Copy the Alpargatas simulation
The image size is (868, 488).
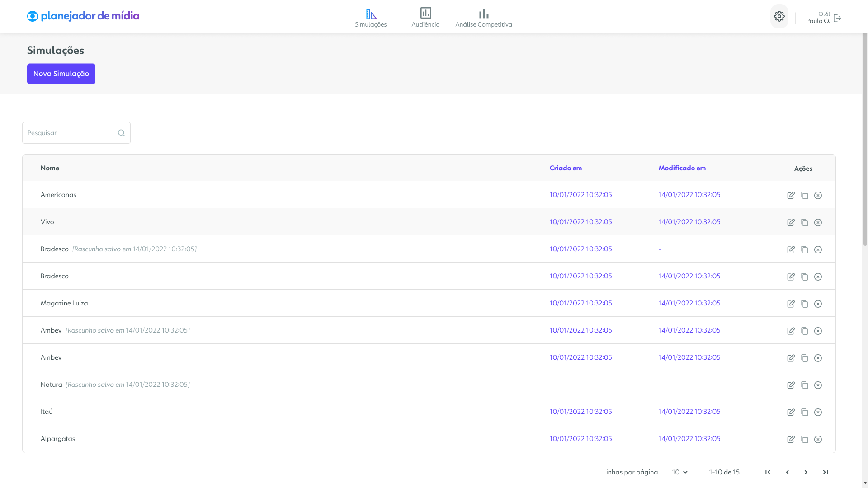coord(804,439)
